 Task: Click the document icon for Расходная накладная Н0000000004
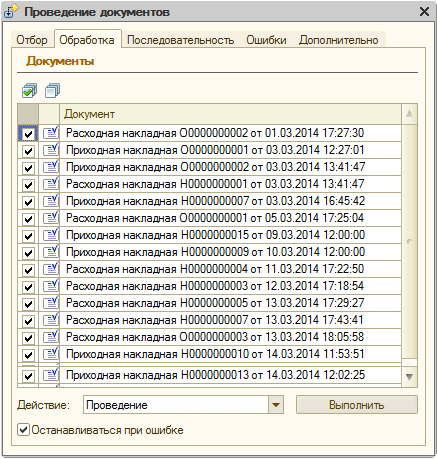[51, 269]
